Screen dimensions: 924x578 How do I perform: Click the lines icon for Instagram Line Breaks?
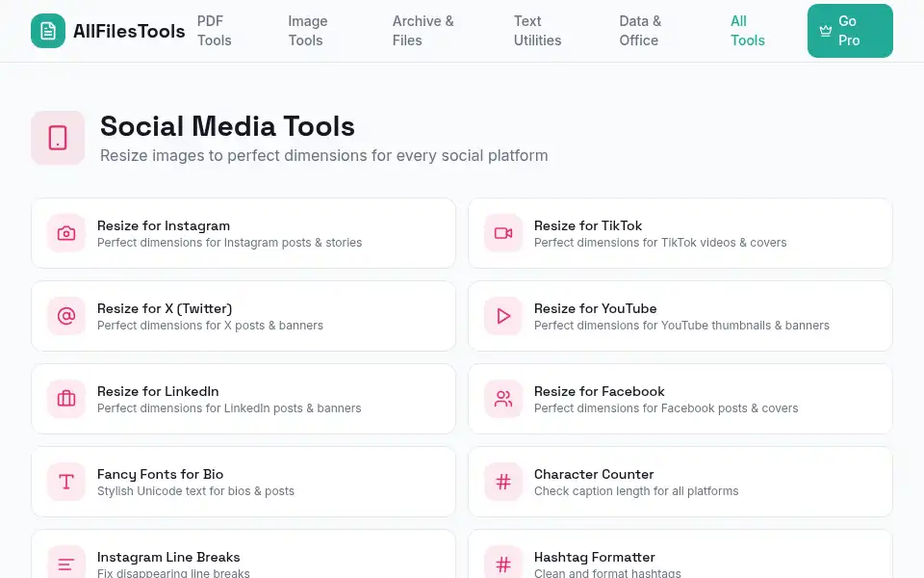tap(66, 565)
